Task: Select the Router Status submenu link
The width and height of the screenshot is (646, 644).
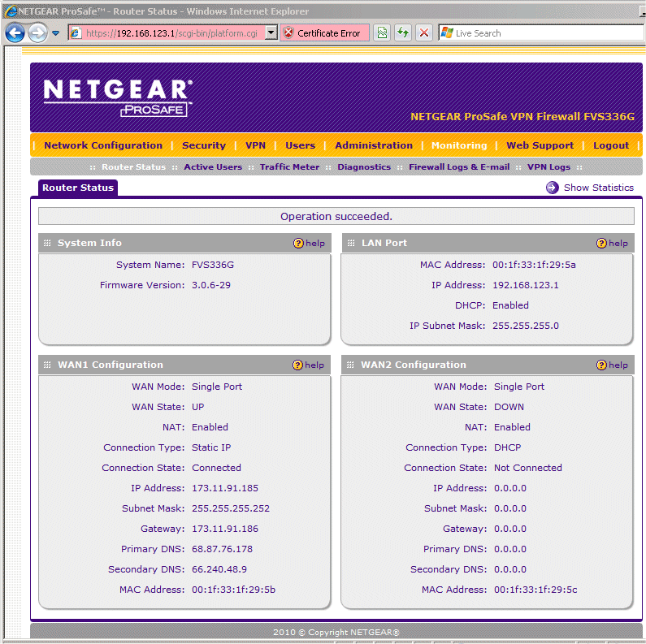Action: pos(133,166)
